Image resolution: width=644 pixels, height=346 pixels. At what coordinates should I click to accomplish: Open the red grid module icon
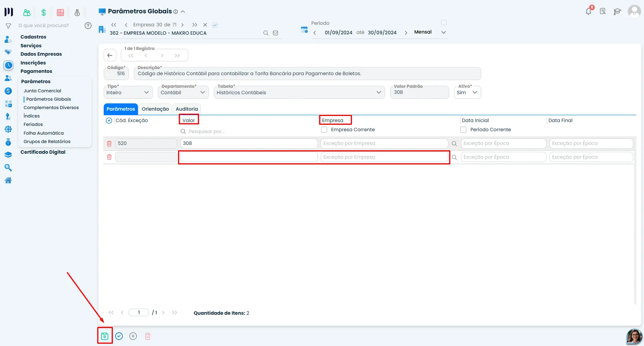coord(60,13)
